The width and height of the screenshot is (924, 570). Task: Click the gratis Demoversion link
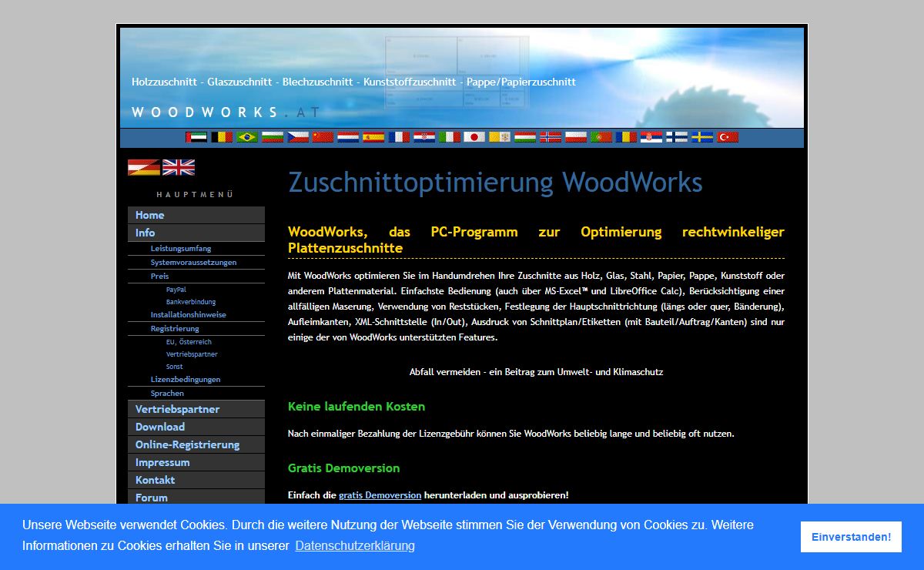(x=380, y=495)
